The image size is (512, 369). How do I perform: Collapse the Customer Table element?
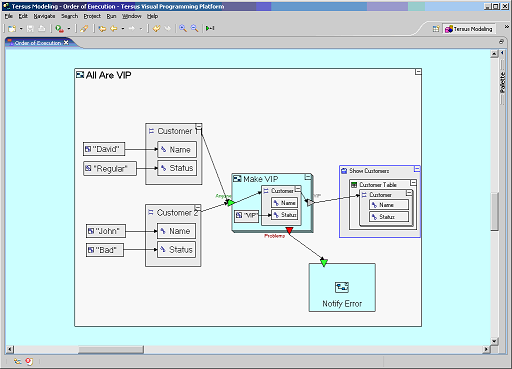click(x=413, y=183)
